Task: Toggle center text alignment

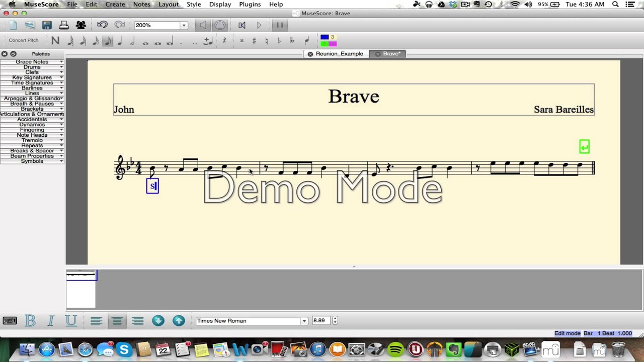Action: (117, 321)
